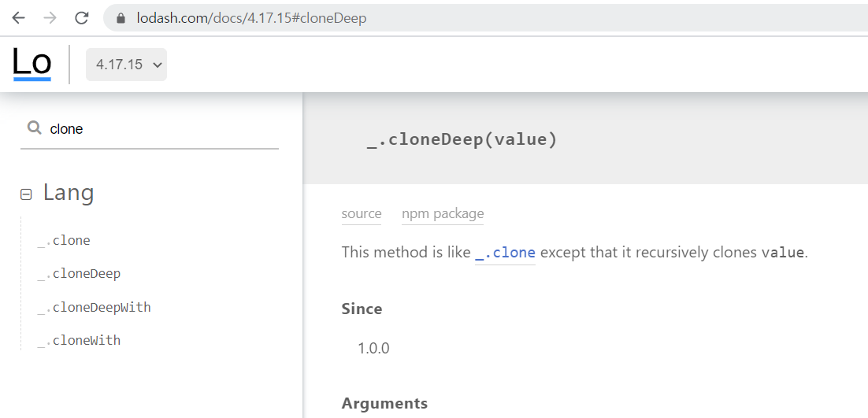Viewport: 868px width, 418px height.
Task: Open the npm package link
Action: (x=443, y=214)
